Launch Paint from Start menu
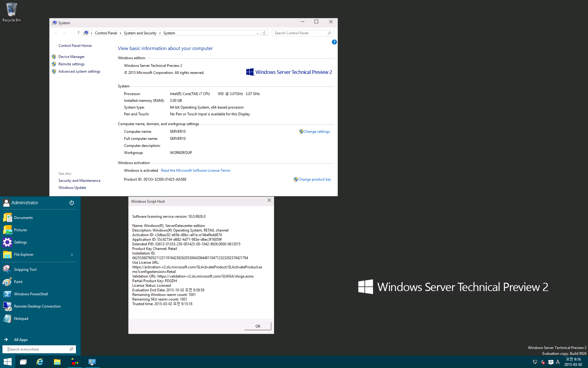 pos(39,282)
